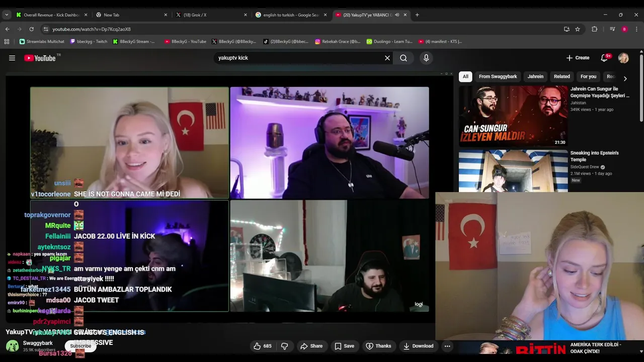Select the From Swaggybark chip
This screenshot has height=362, width=644.
point(498,76)
